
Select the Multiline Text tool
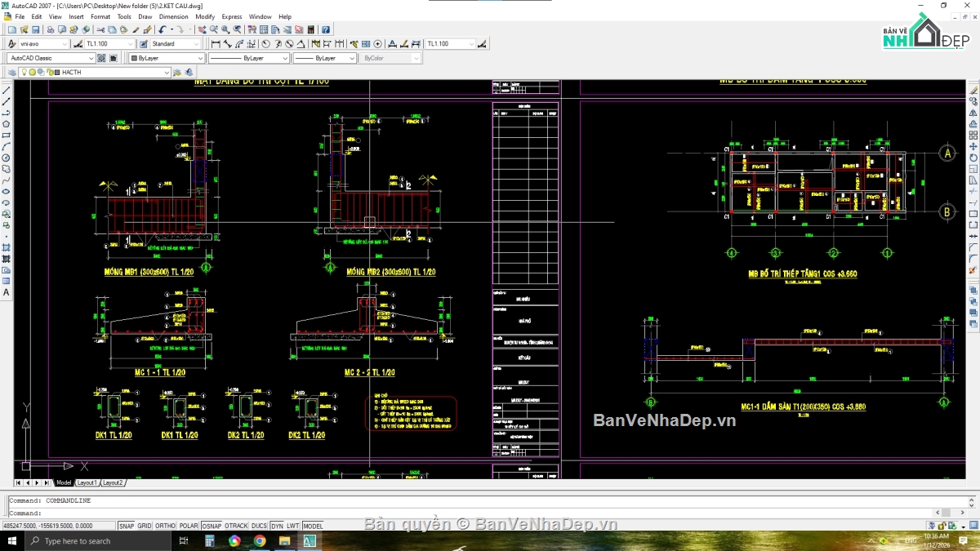[7, 292]
